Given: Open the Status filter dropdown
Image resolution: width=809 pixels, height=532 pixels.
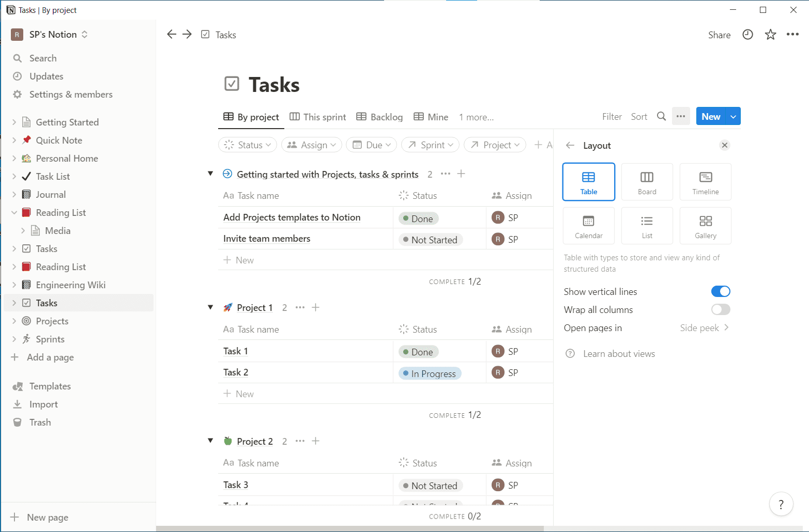Looking at the screenshot, I should pos(248,145).
